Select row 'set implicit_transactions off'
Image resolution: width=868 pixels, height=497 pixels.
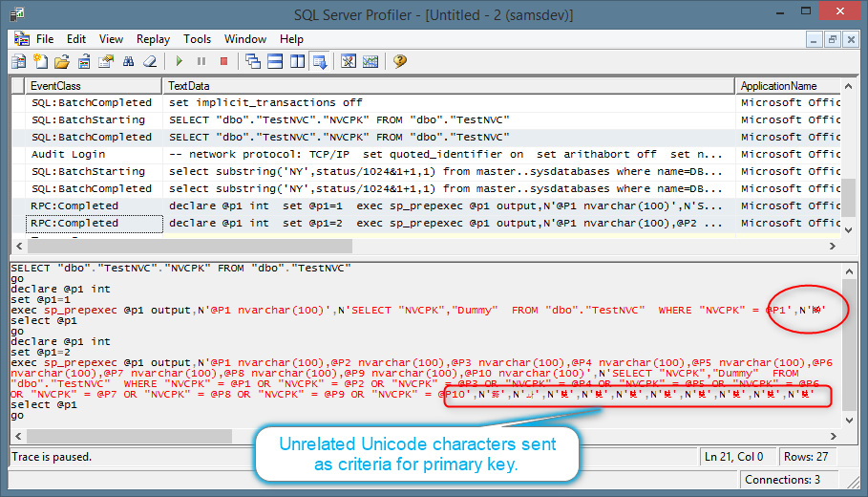coord(426,103)
